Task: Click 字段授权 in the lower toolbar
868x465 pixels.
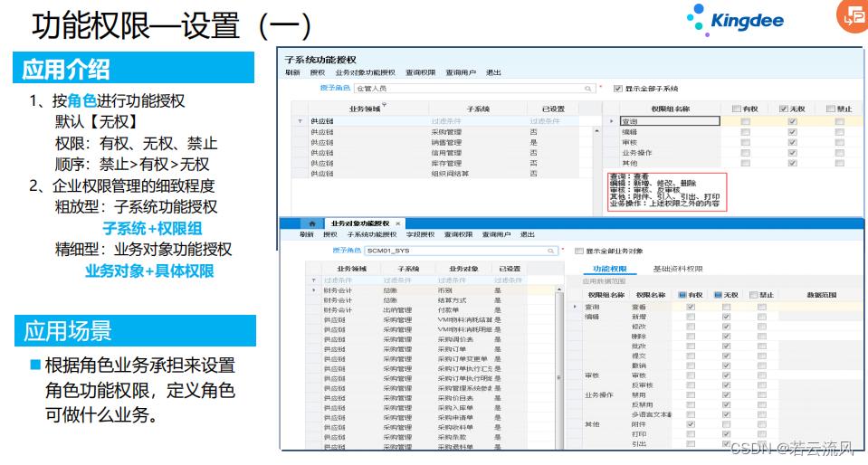Action: (420, 234)
